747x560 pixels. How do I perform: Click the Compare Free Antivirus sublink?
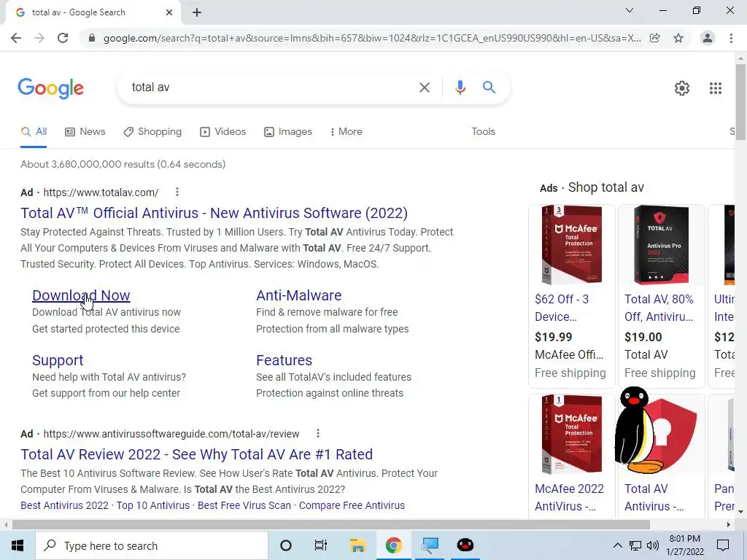coord(352,505)
